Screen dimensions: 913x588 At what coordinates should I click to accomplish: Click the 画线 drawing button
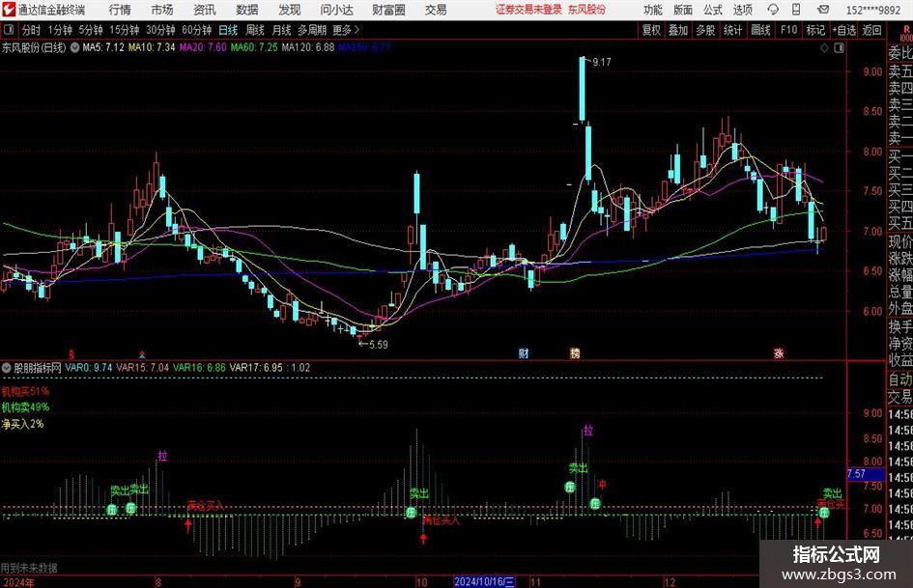pyautogui.click(x=760, y=30)
